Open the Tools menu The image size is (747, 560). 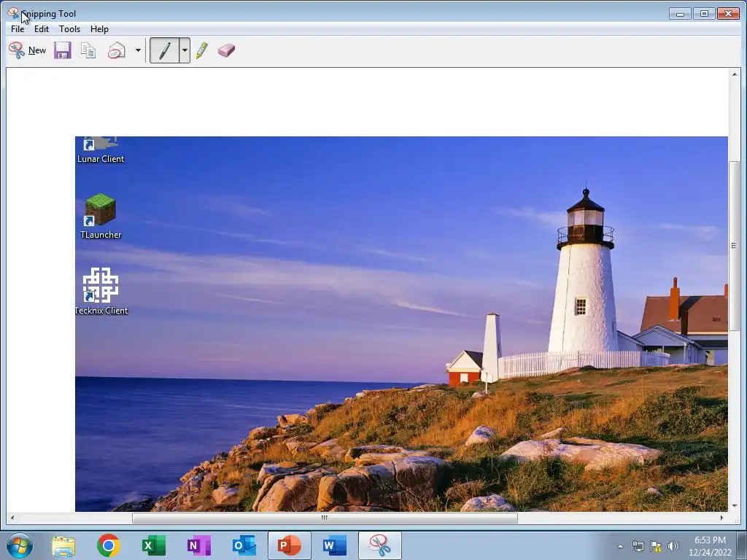pos(69,29)
